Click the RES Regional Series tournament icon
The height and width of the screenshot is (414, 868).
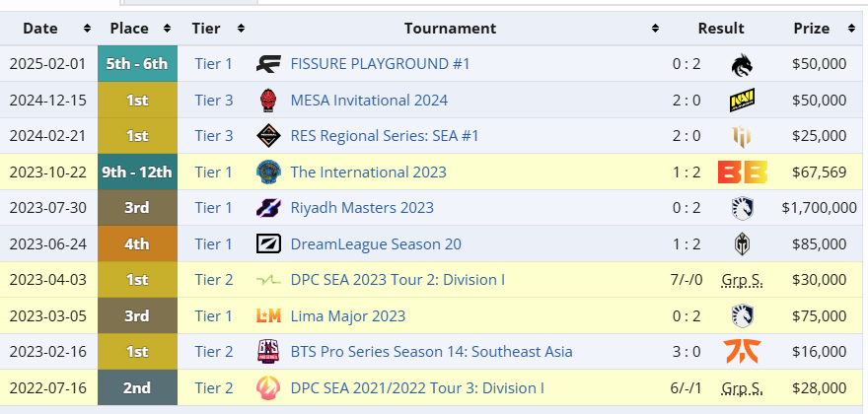[x=268, y=136]
